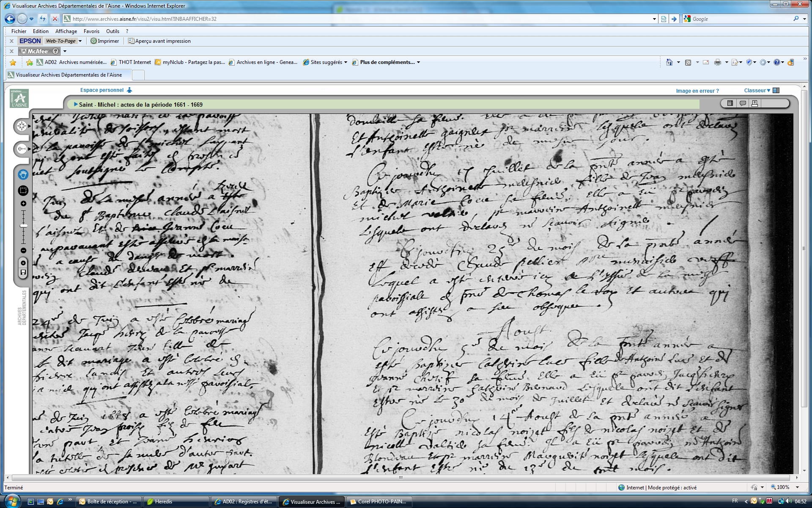Image resolution: width=812 pixels, height=508 pixels.
Task: Activate the rectangular selection zoom tool
Action: 23,191
